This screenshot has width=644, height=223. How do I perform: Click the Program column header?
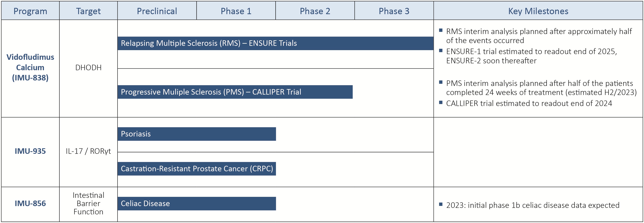30,11
